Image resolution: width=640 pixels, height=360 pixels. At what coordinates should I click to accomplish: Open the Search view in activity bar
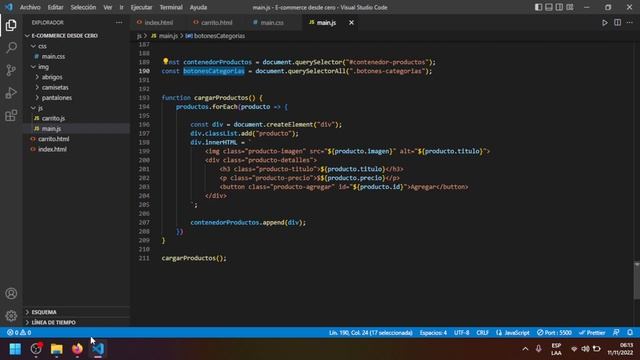coord(11,48)
